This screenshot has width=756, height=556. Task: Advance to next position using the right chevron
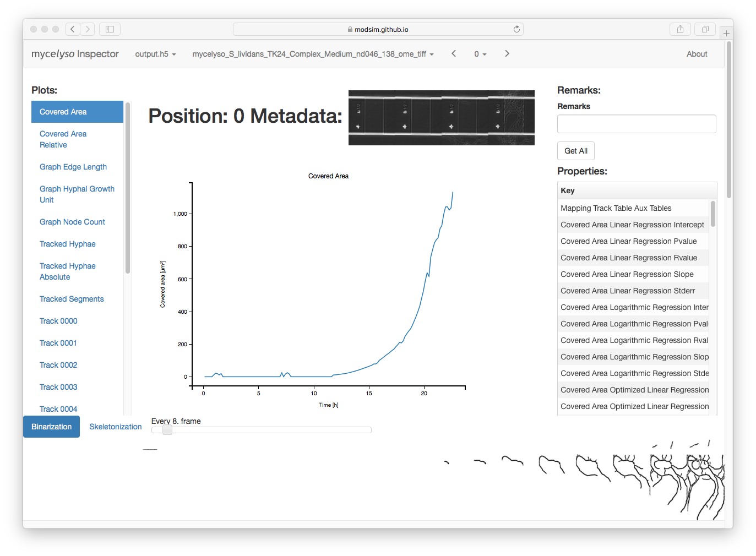(507, 53)
